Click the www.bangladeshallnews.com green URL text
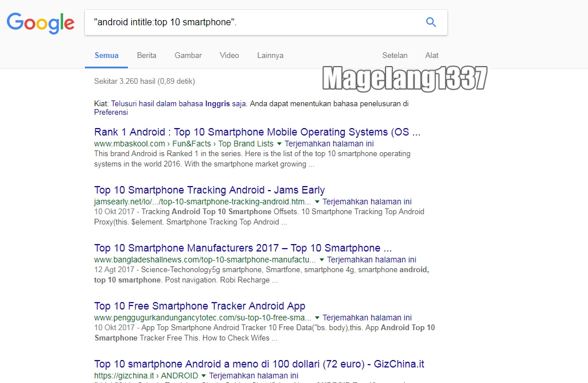Image resolution: width=588 pixels, height=383 pixels. 205,260
